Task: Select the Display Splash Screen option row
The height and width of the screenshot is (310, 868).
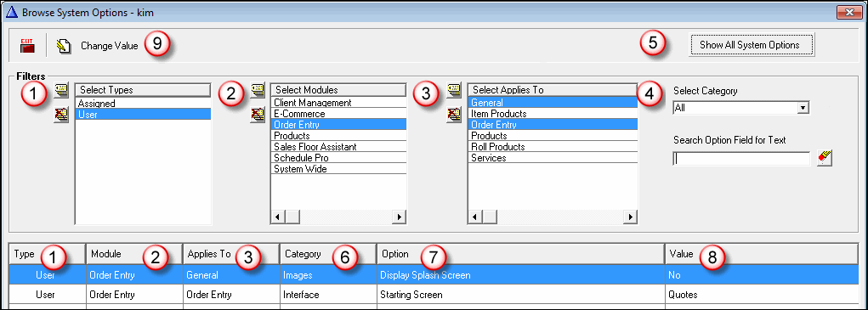Action: click(434, 274)
